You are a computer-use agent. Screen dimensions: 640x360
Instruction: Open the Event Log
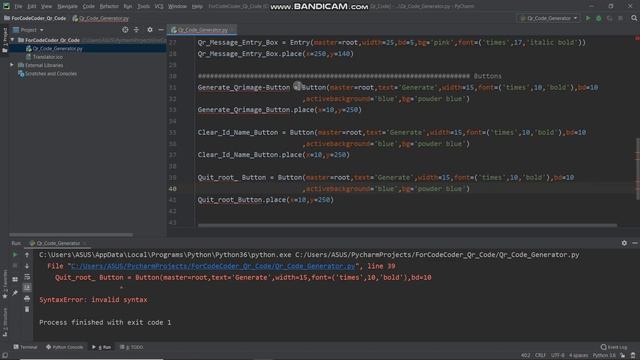[614, 347]
